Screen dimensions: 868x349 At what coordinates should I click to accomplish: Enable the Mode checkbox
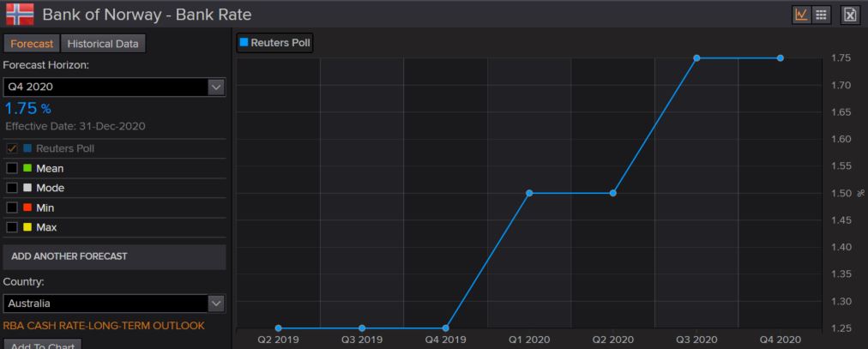pos(12,188)
